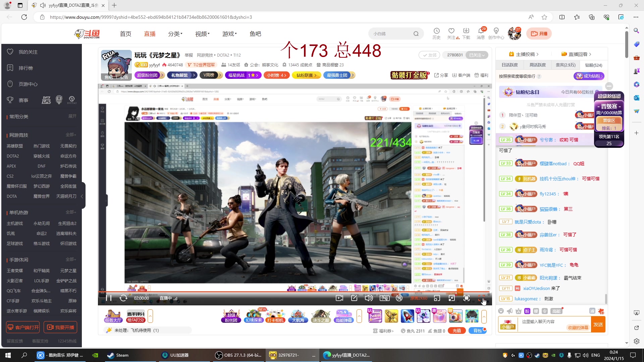Toggle 令 command danmaku option
The height and width of the screenshot is (362, 644).
pos(545,311)
